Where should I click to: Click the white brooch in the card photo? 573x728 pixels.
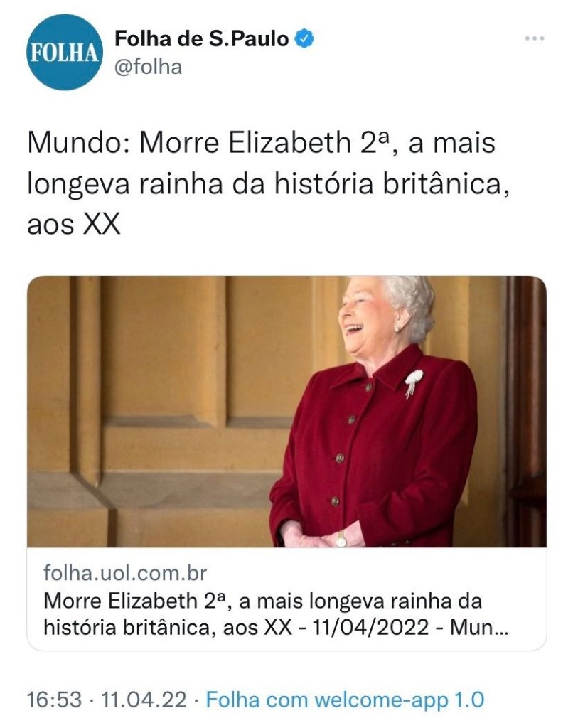(413, 382)
